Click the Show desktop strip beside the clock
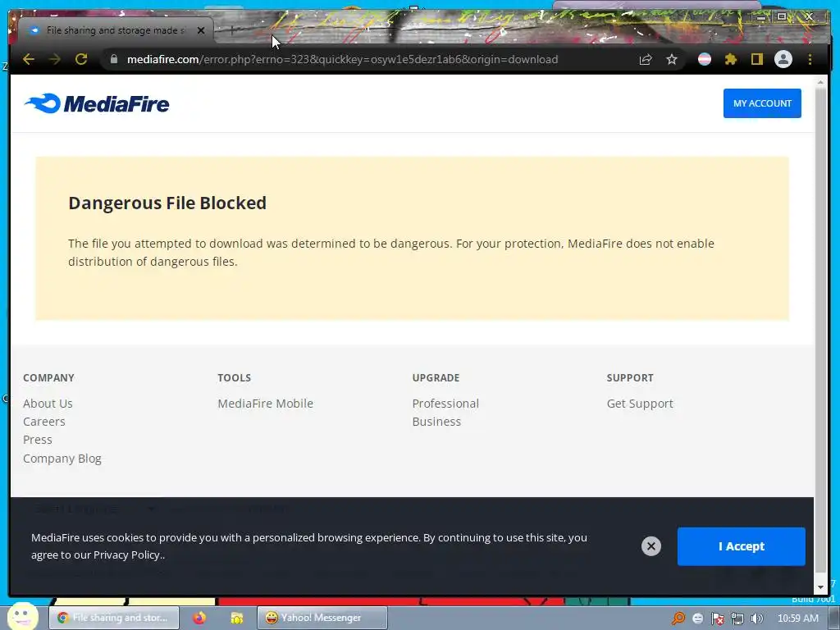The width and height of the screenshot is (840, 630). pos(834,619)
